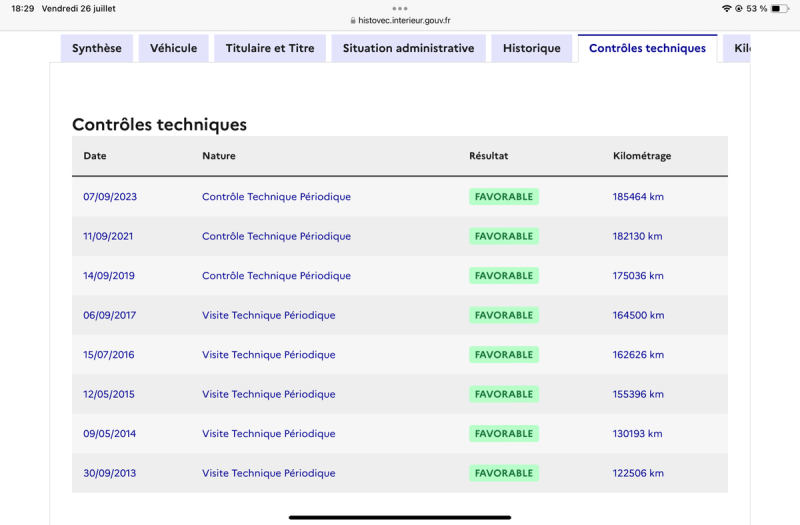Image resolution: width=800 pixels, height=525 pixels.
Task: Tap the battery icon in status bar
Action: pyautogui.click(x=778, y=8)
